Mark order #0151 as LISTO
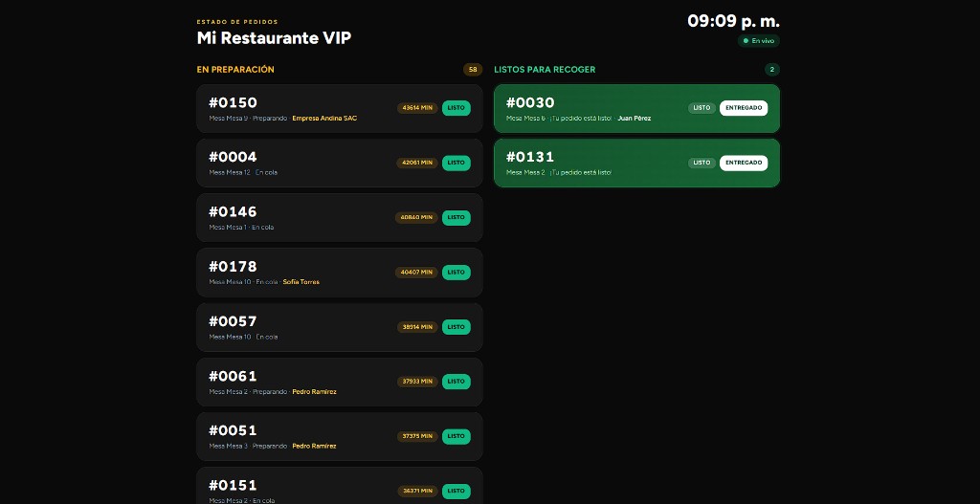This screenshot has height=504, width=980. [x=457, y=491]
